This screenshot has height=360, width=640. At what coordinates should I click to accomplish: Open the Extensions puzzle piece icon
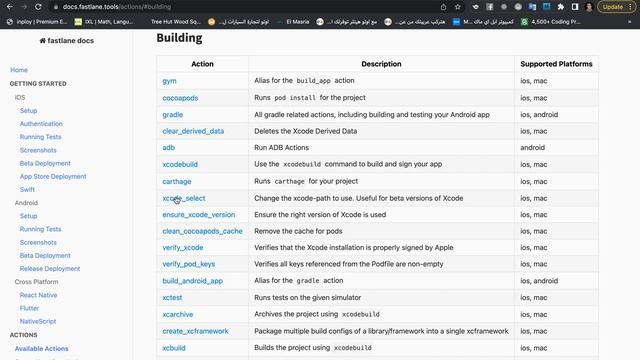coord(561,7)
